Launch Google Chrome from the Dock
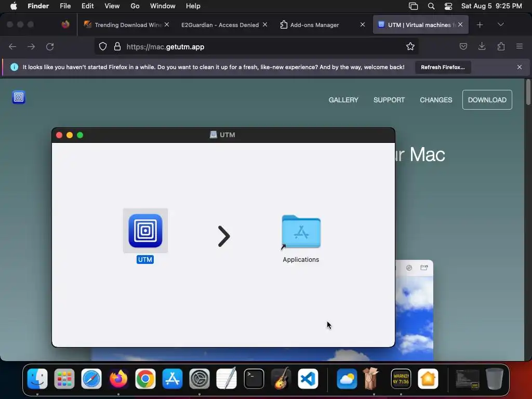Viewport: 532px width, 399px height. pos(145,379)
